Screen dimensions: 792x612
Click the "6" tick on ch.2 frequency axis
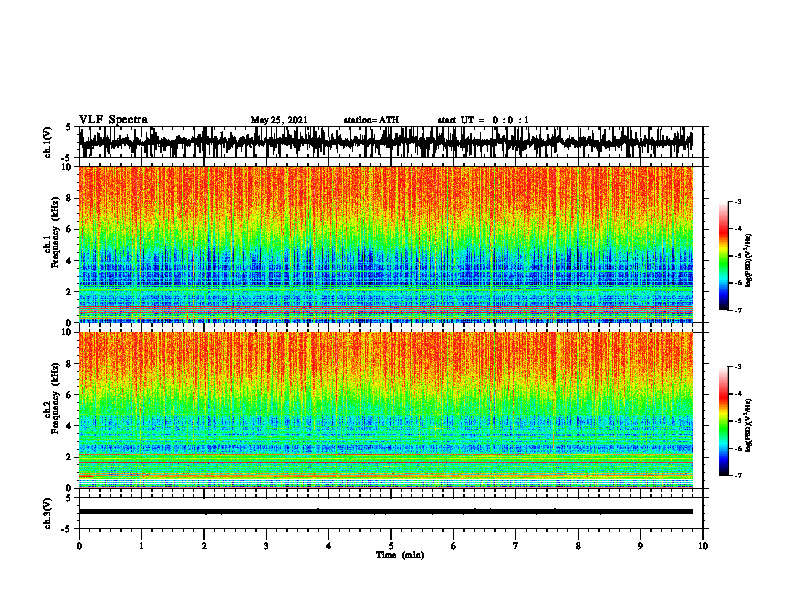[x=69, y=395]
